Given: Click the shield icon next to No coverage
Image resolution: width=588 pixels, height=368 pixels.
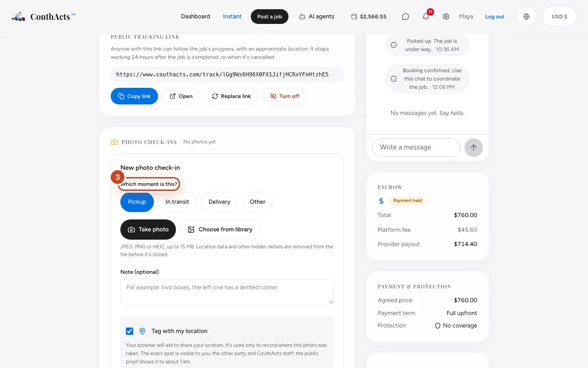Looking at the screenshot, I should [x=438, y=326].
